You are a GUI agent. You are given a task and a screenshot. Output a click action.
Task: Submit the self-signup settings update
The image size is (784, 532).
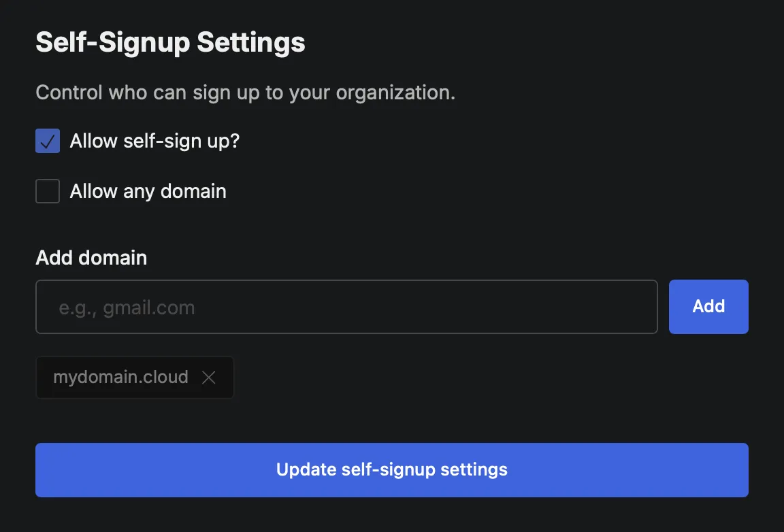click(x=391, y=469)
